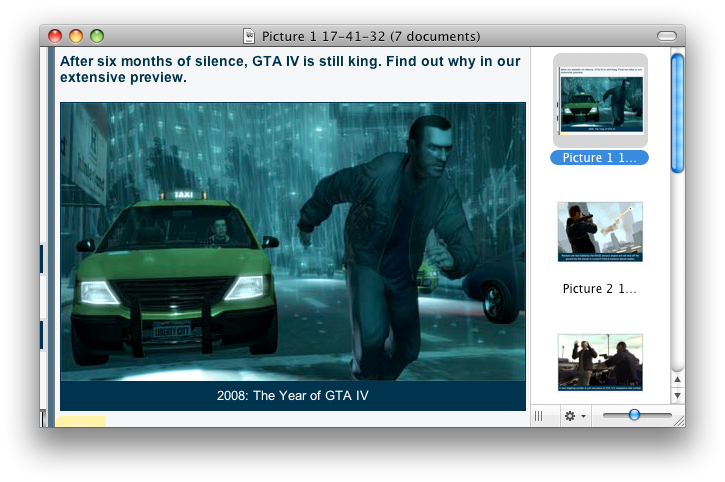
Task: Zoom window with green button
Action: tap(97, 36)
